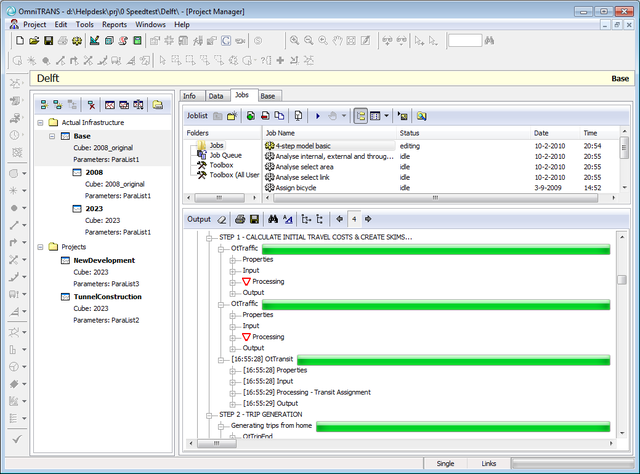Image resolution: width=640 pixels, height=474 pixels.
Task: Click the Output panel vertical scrollbar thumb
Action: [622, 280]
